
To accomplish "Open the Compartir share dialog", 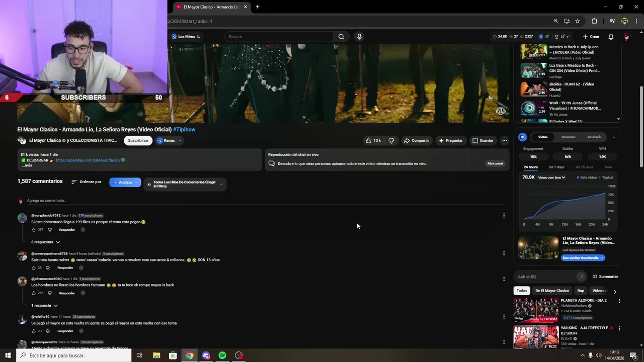I will 416,141.
